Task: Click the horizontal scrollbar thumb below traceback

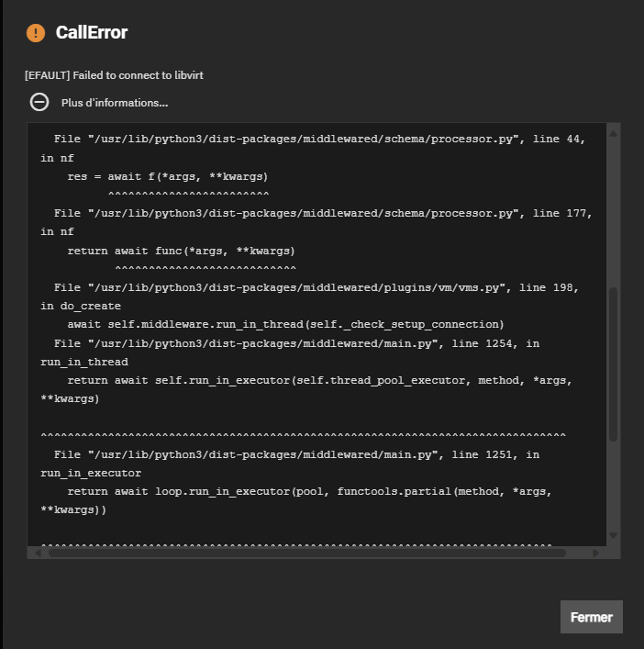Action: [x=307, y=553]
